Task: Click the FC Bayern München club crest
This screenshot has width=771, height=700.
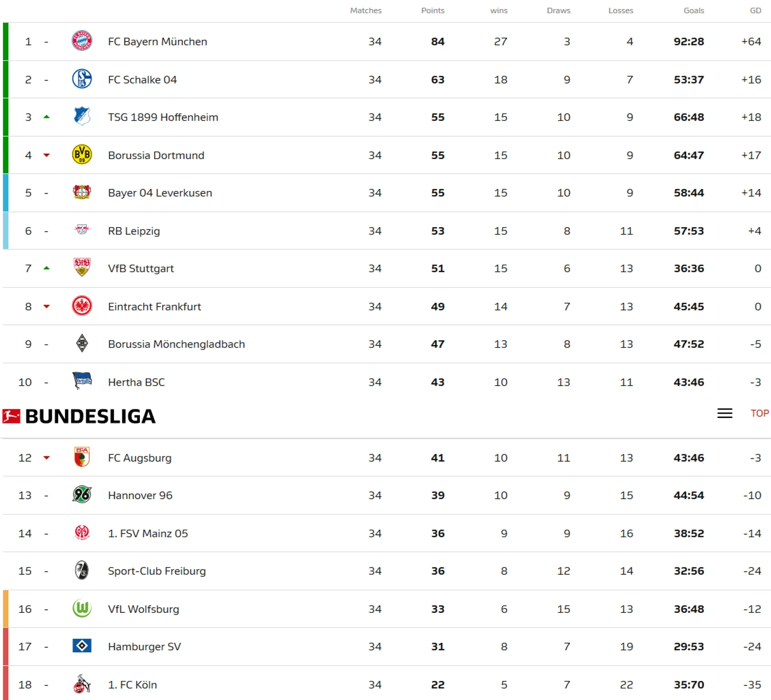Action: point(82,41)
